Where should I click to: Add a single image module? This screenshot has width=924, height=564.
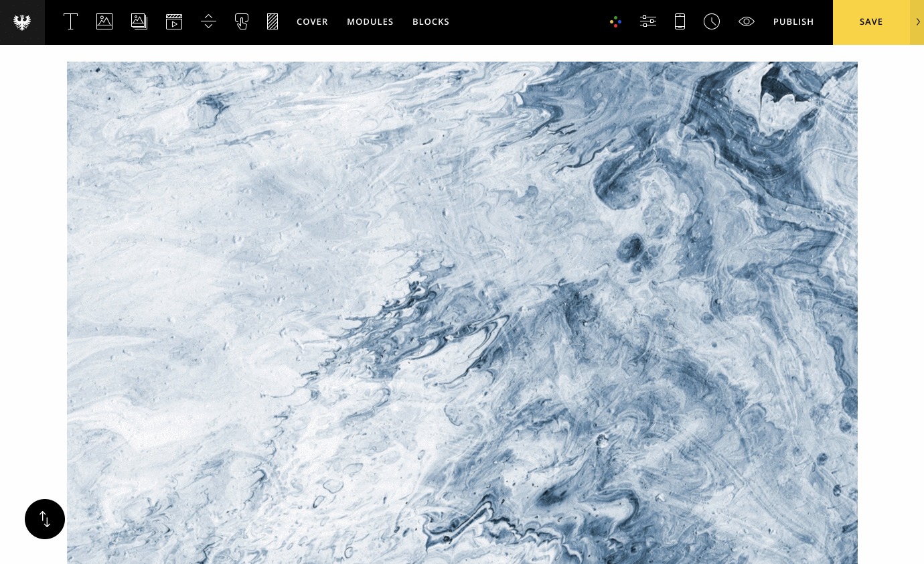click(x=104, y=21)
